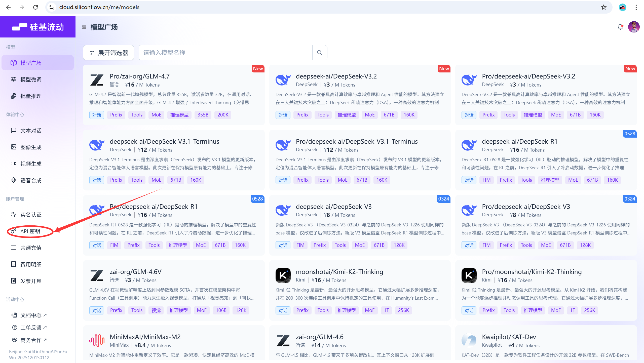
Task: Click the search magnifier icon
Action: pyautogui.click(x=320, y=53)
